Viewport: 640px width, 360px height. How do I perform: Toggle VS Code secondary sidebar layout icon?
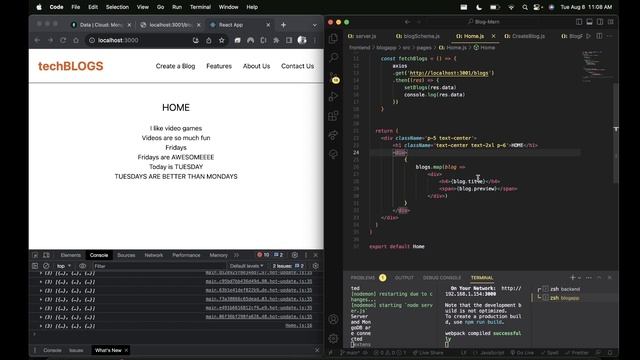coord(600,22)
